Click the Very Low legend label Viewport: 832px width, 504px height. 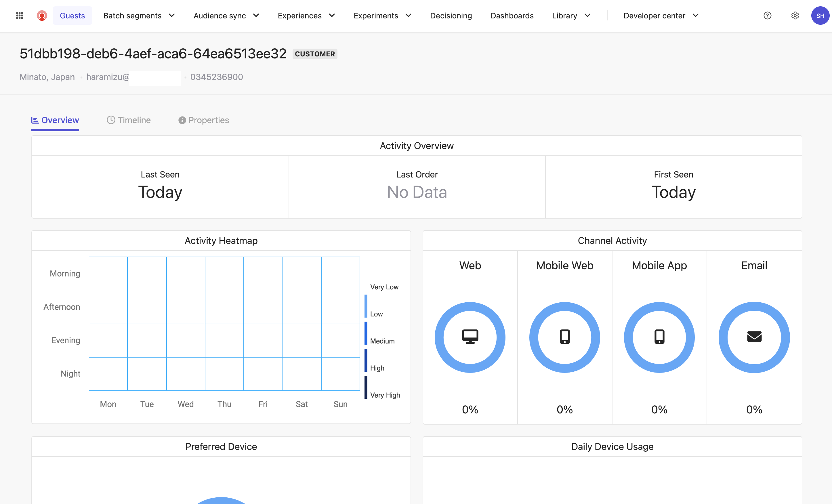point(384,287)
